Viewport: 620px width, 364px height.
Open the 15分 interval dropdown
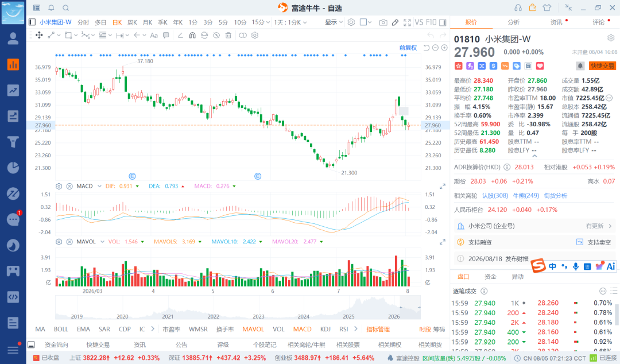(x=261, y=22)
